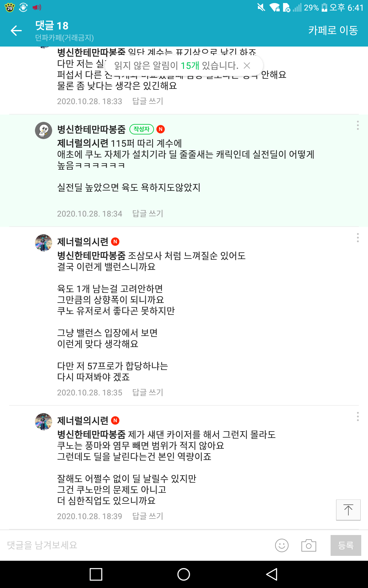Open options menu for the 18:34 comment
The image size is (368, 588).
click(x=358, y=125)
